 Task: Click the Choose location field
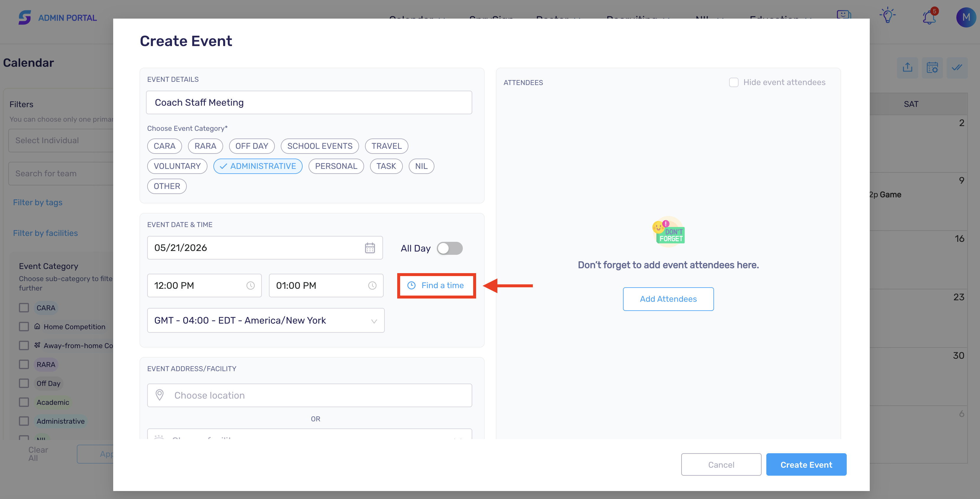309,395
